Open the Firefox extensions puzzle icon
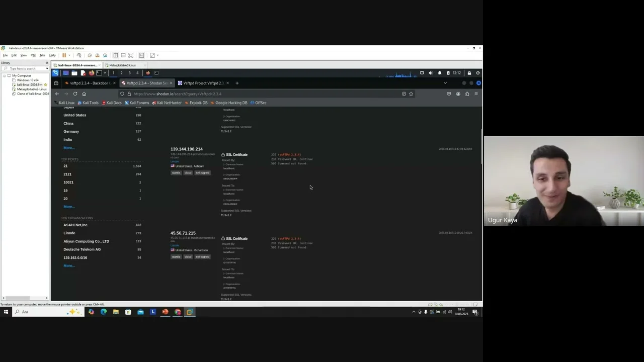644x362 pixels. (467, 94)
